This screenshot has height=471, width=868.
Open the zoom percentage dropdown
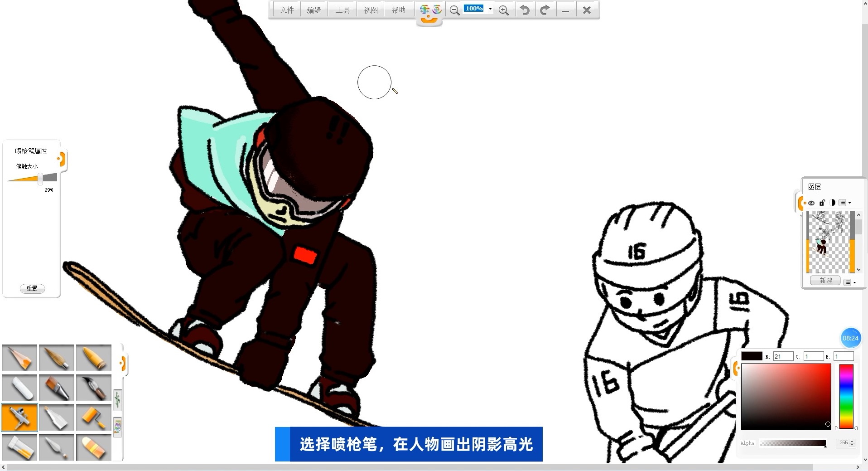point(490,9)
